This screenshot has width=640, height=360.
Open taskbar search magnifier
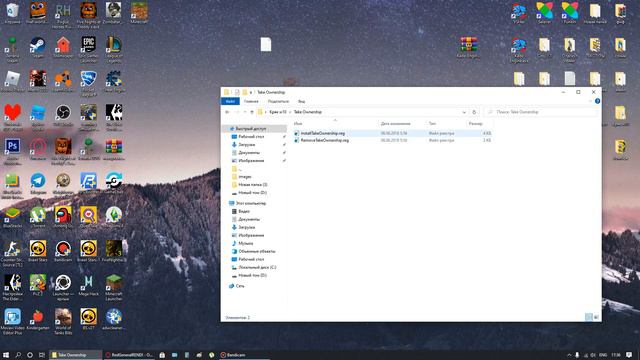point(18,355)
